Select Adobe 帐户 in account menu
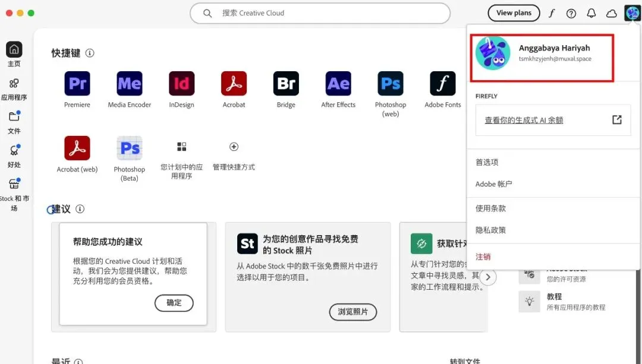Viewport: 642px width, 364px height. (494, 184)
